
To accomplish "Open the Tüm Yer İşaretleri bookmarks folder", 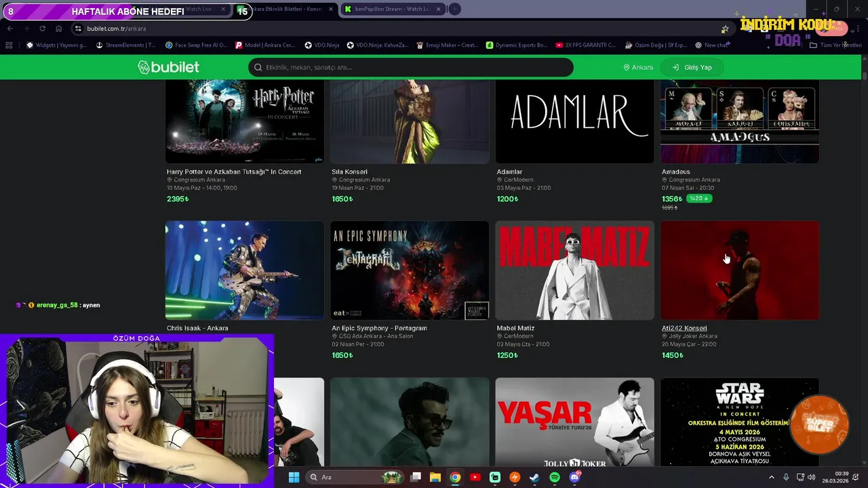I will pyautogui.click(x=836, y=45).
